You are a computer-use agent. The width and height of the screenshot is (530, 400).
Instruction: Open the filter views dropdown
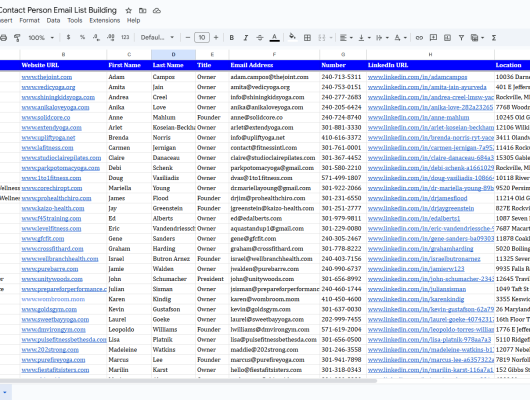[x=478, y=38]
